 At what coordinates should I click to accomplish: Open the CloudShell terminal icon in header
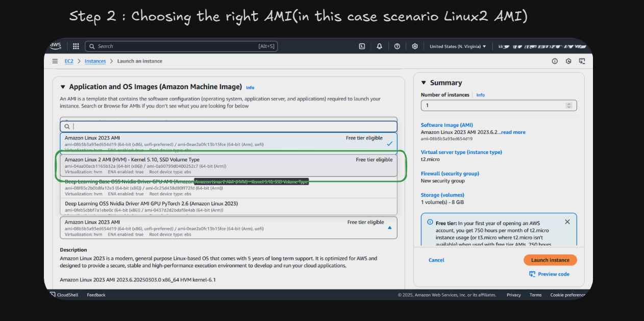pyautogui.click(x=362, y=46)
